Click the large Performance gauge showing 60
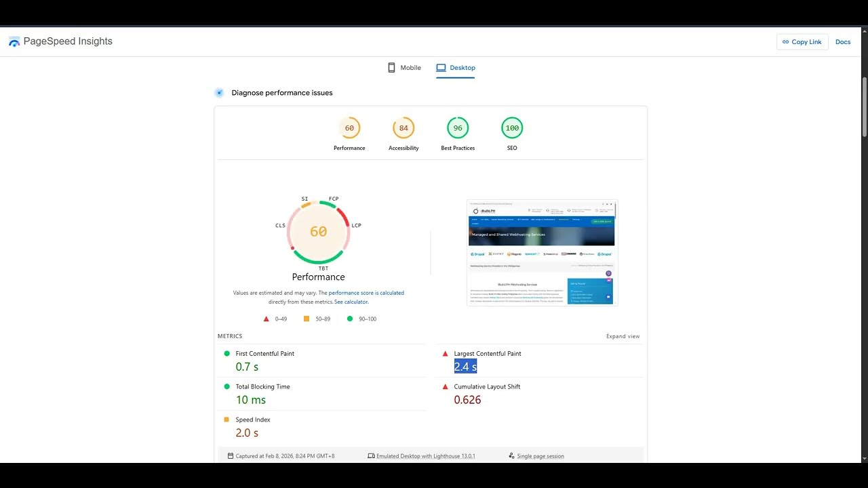 point(319,232)
